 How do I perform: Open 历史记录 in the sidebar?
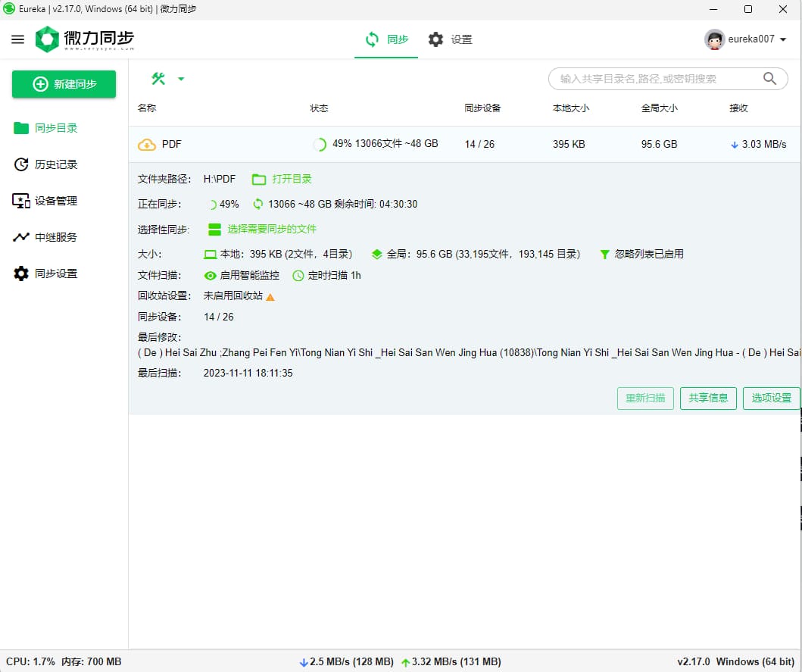click(46, 164)
